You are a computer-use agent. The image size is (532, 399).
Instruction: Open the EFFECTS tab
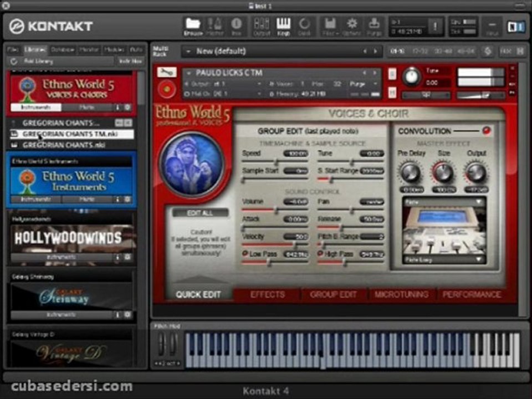tap(267, 294)
